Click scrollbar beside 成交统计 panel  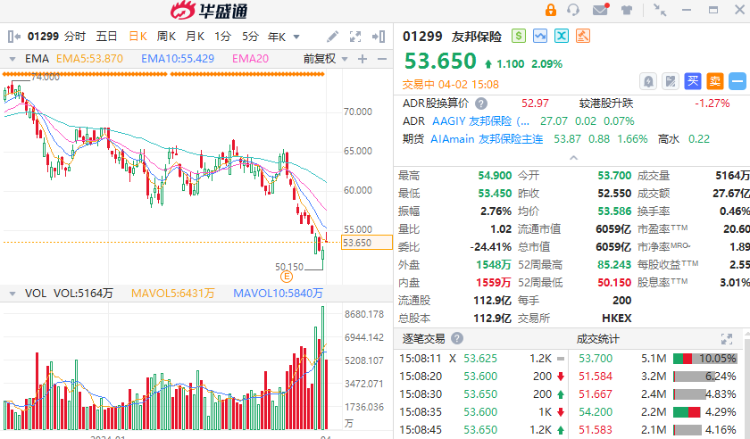747,386
